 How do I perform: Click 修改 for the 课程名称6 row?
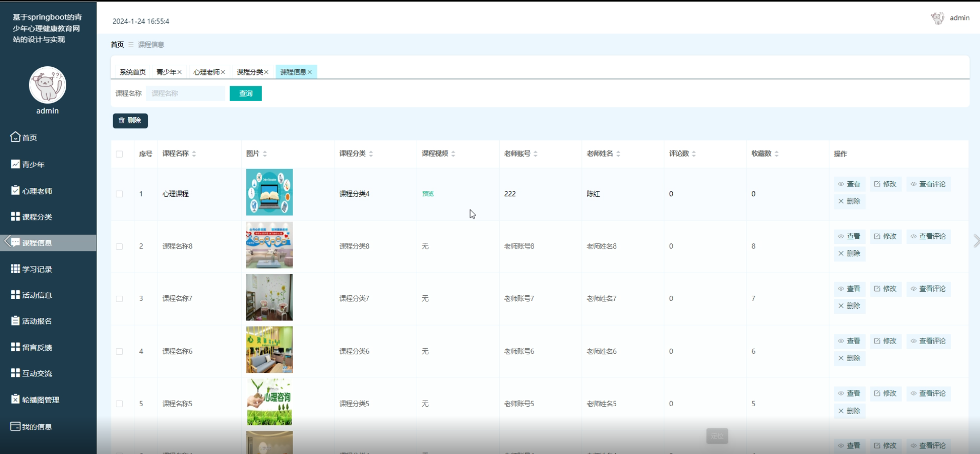pyautogui.click(x=886, y=342)
